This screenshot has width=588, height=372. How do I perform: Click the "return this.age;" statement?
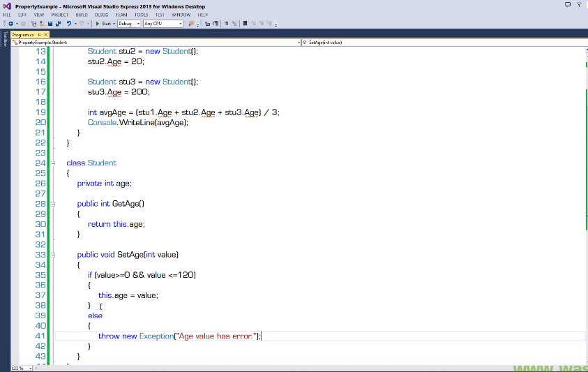[x=116, y=225]
